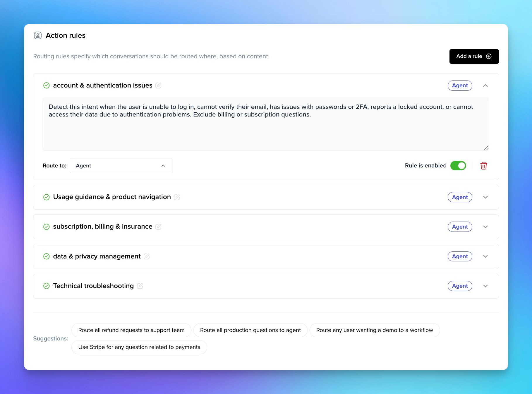Delete the rule using the red trash icon

coord(483,166)
